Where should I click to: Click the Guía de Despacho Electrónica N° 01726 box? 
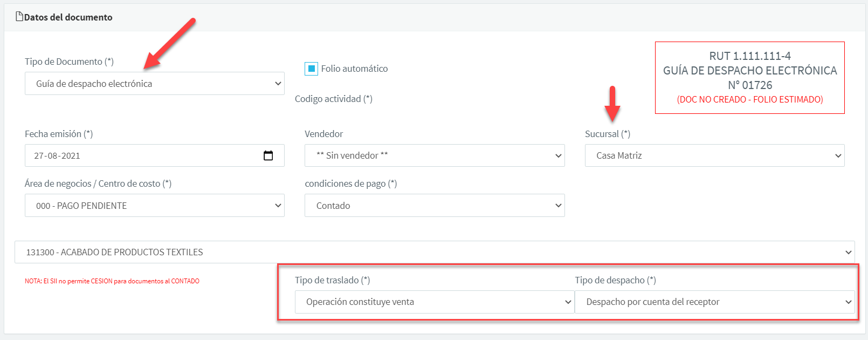coord(749,78)
